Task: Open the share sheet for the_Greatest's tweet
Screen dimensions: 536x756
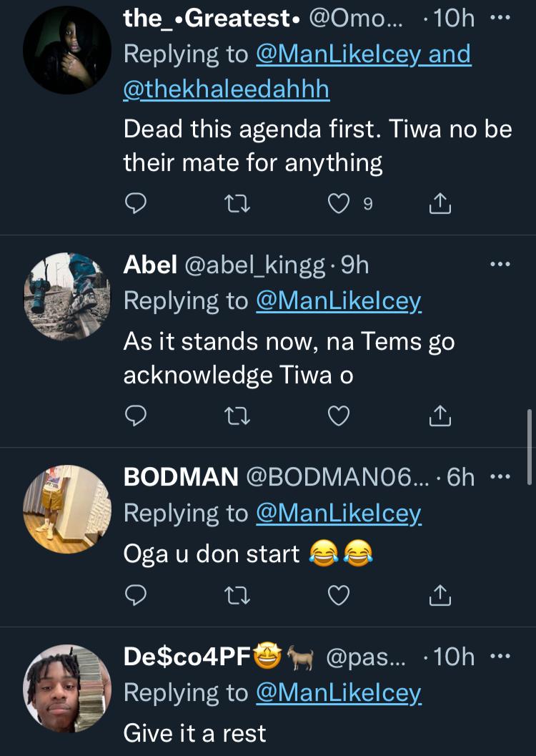Action: pos(440,202)
